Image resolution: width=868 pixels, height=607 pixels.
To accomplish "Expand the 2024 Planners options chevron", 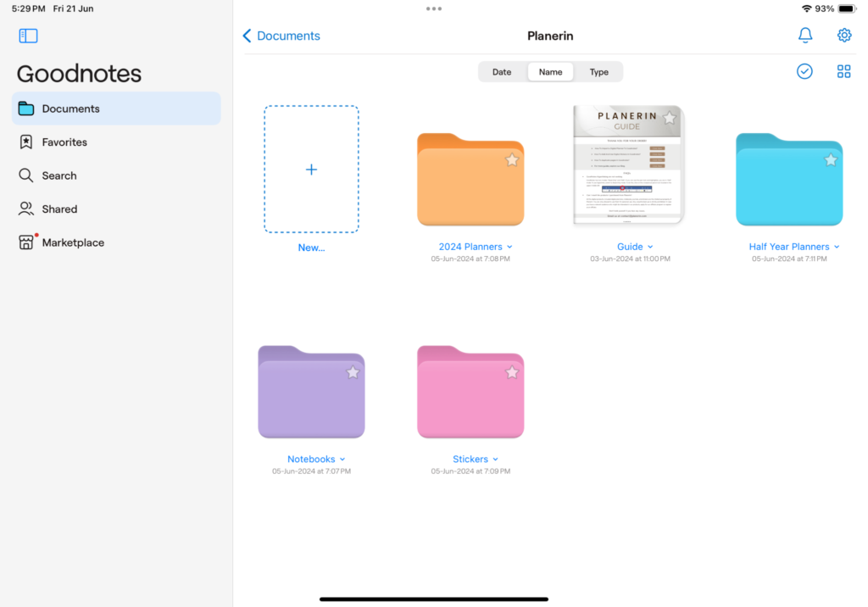I will click(509, 247).
